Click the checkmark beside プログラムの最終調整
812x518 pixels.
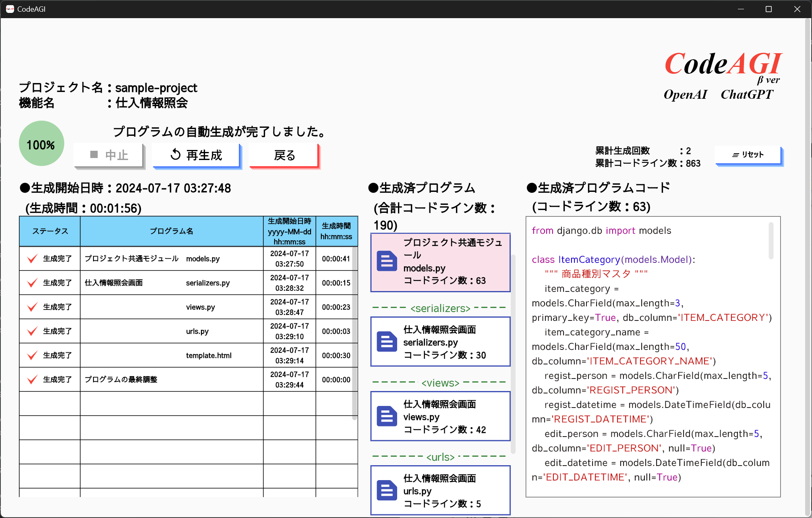click(32, 379)
